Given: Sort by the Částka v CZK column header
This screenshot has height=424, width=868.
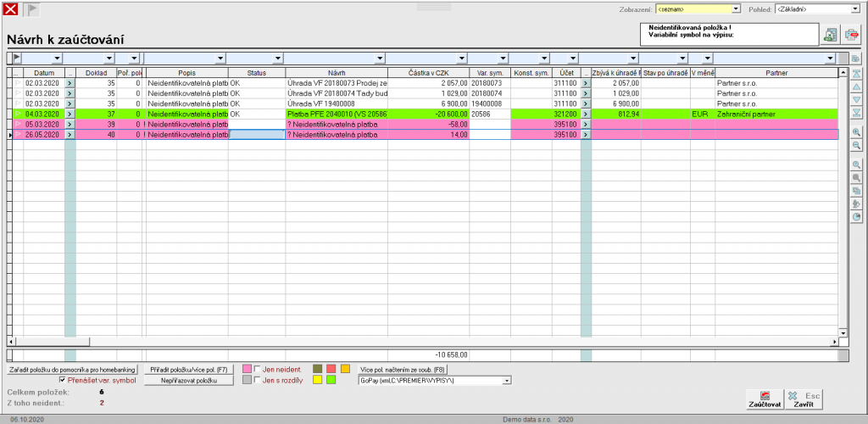Looking at the screenshot, I should [428, 74].
